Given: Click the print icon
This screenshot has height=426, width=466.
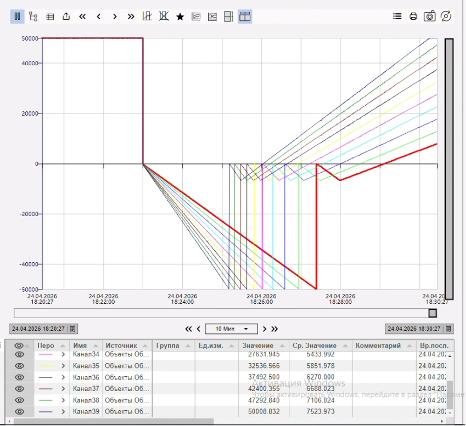Looking at the screenshot, I should pos(413,16).
